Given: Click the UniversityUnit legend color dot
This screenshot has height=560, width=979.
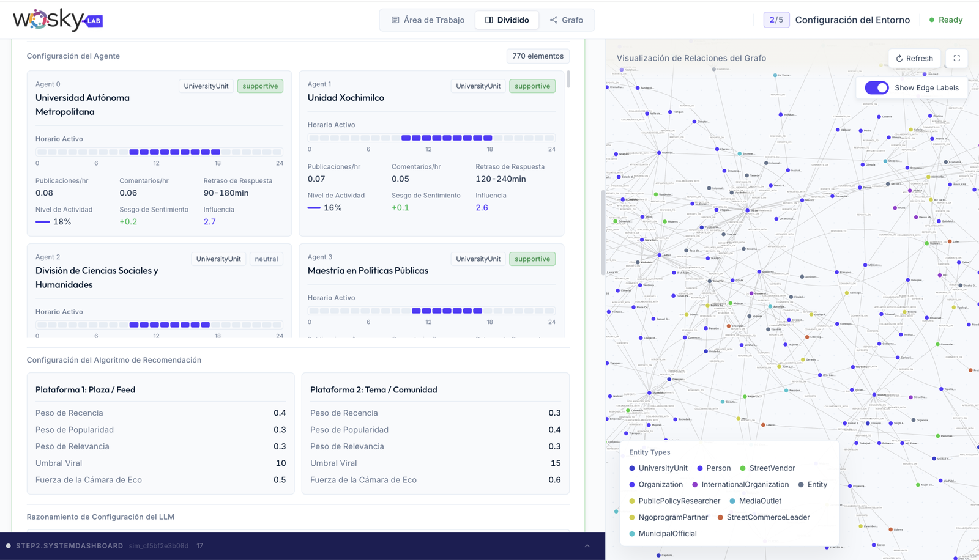Looking at the screenshot, I should point(632,468).
